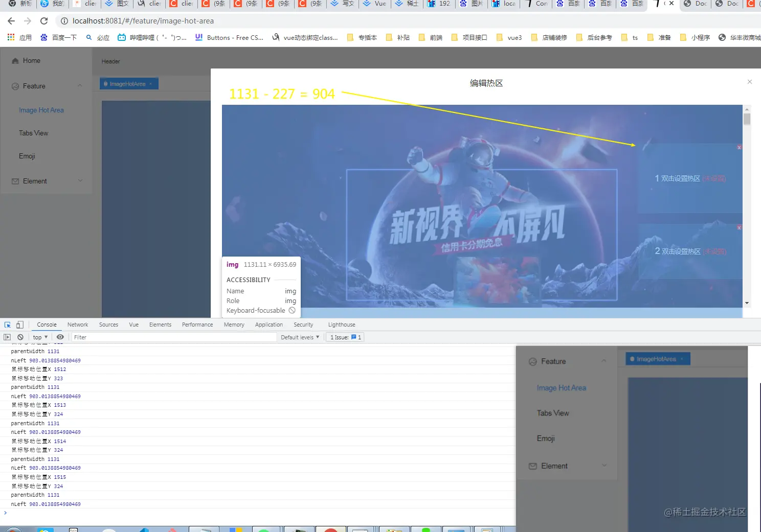This screenshot has width=761, height=532.
Task: Open the top JavaScript context dropdown
Action: (40, 337)
